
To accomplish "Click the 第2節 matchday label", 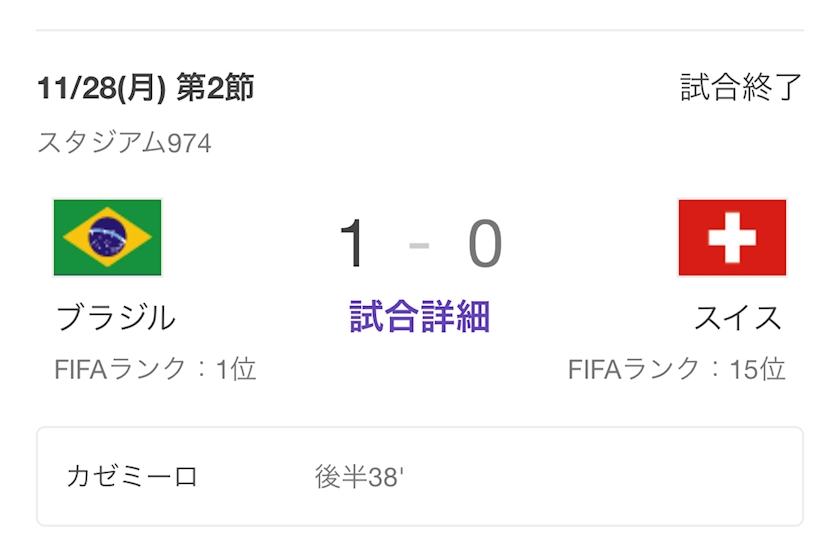I will click(x=214, y=88).
